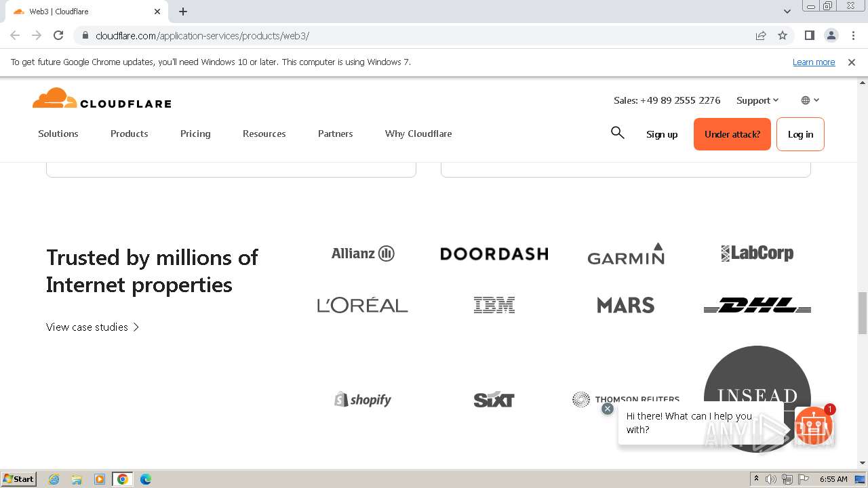Open Windows Explorer folder icon
Screen dimensions: 868x488
coord(77,479)
